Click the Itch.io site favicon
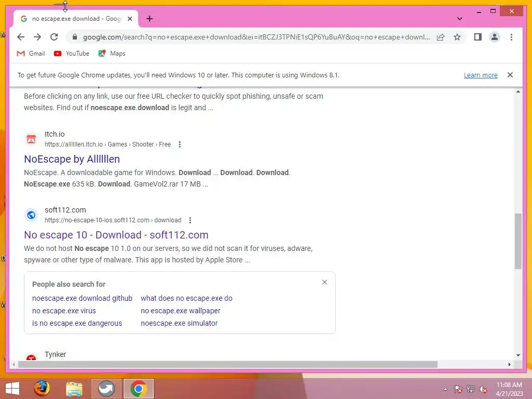 click(x=31, y=139)
